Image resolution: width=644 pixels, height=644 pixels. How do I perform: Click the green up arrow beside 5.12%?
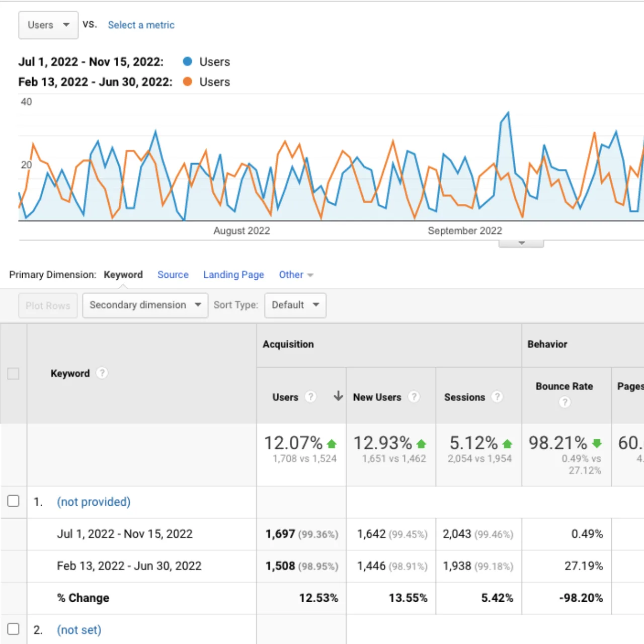click(507, 444)
